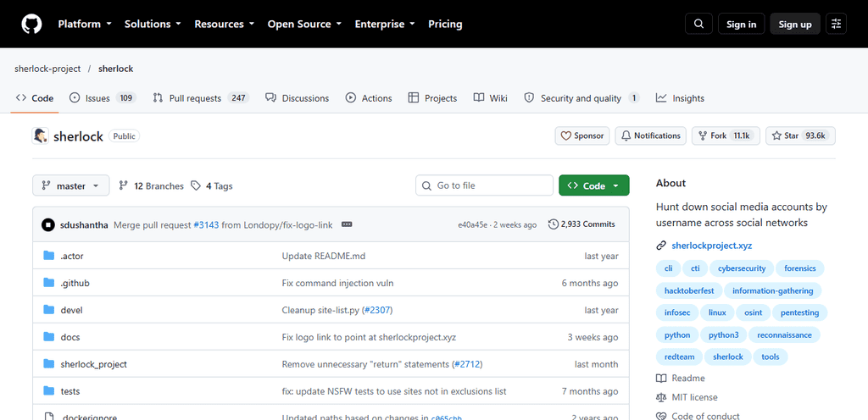Open the Platform dropdown menu
Viewport: 868px width, 420px height.
tap(85, 24)
